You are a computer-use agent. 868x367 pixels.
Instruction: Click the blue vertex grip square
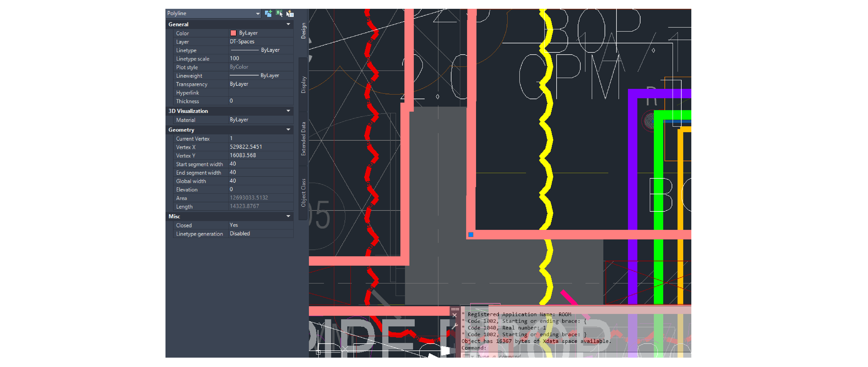coord(471,235)
